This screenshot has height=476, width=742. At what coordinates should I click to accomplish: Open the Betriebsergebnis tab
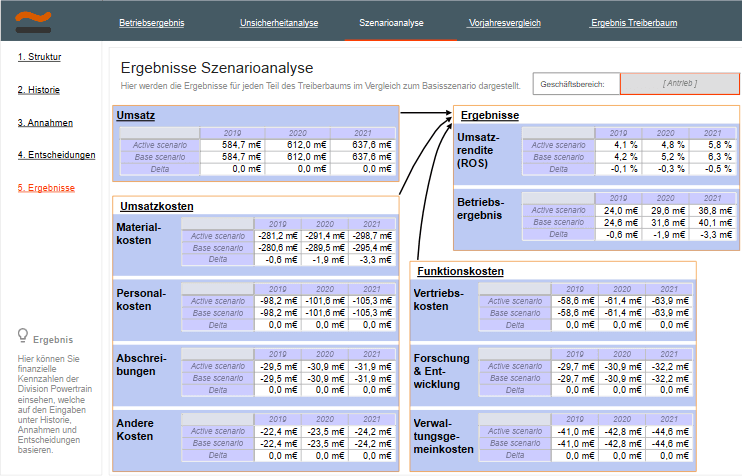tap(151, 23)
